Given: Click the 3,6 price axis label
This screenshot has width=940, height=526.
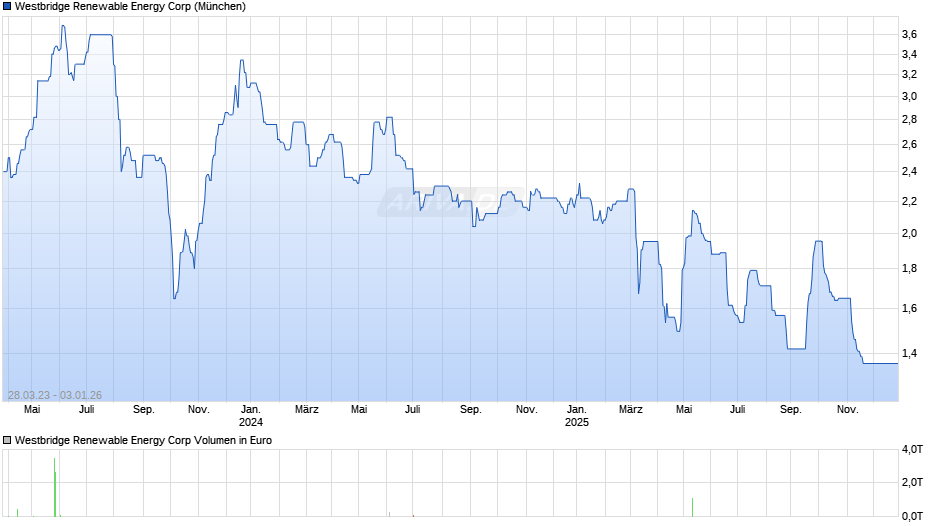Looking at the screenshot, I should pos(909,35).
